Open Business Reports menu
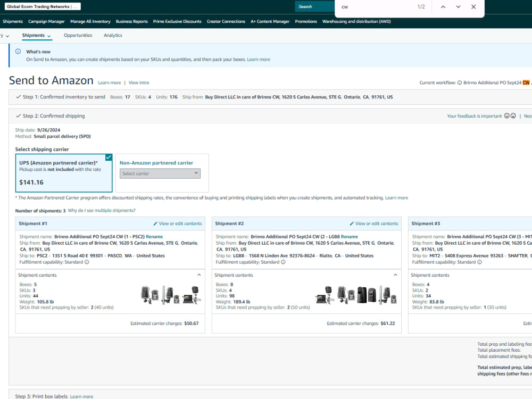 click(x=131, y=21)
